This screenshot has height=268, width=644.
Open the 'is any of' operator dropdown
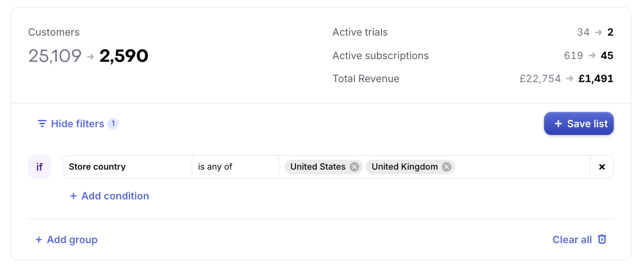(235, 167)
